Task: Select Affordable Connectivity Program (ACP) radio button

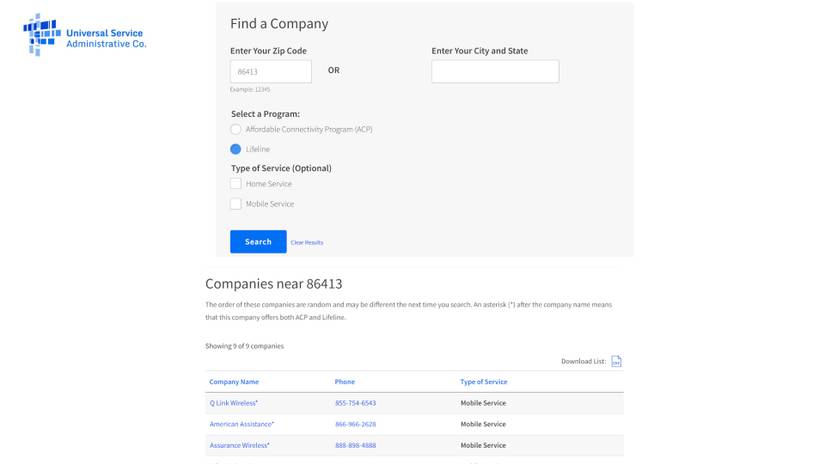Action: click(x=236, y=129)
